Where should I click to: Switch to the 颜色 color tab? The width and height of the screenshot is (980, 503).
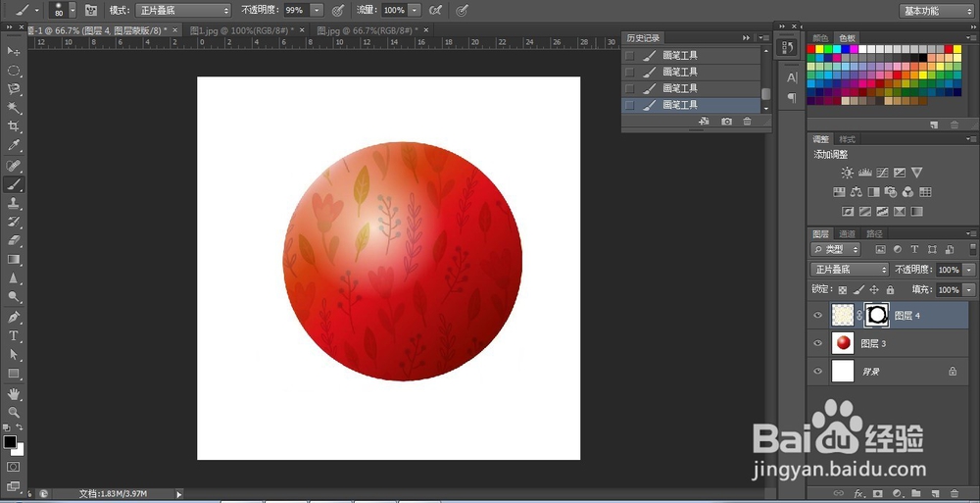pos(820,38)
